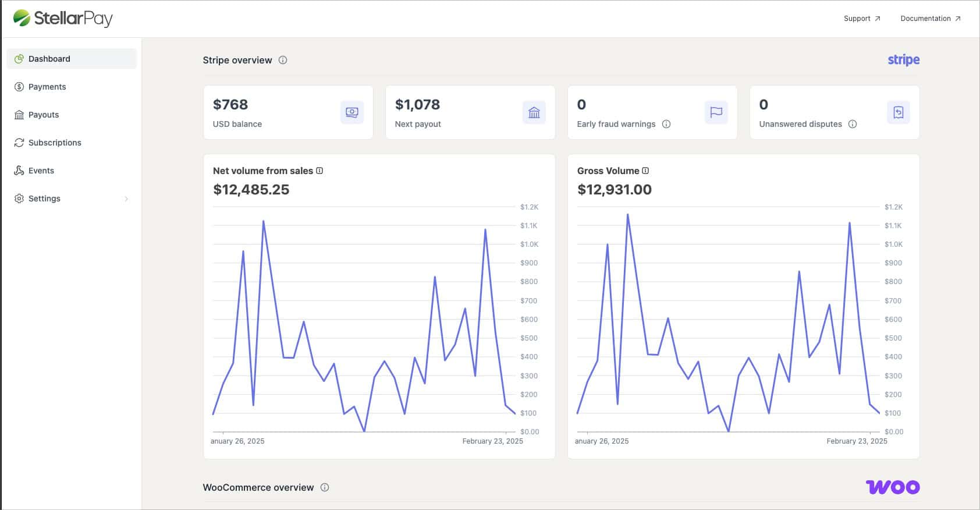The width and height of the screenshot is (980, 510).
Task: Click the Unanswered disputes document icon
Action: 899,112
